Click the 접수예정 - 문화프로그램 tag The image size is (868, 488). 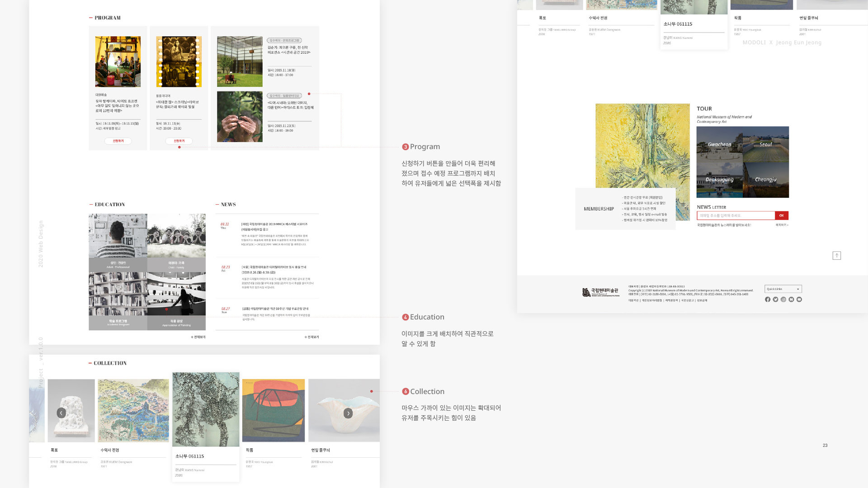tap(284, 41)
